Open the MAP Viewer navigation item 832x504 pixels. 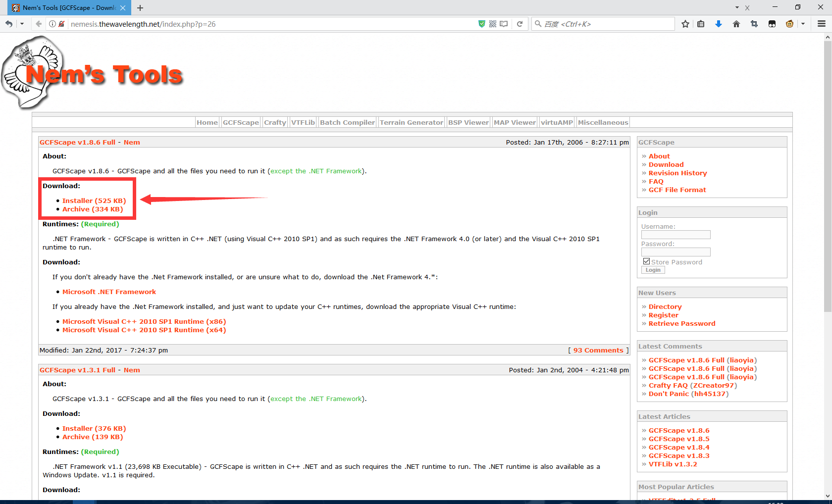(515, 122)
